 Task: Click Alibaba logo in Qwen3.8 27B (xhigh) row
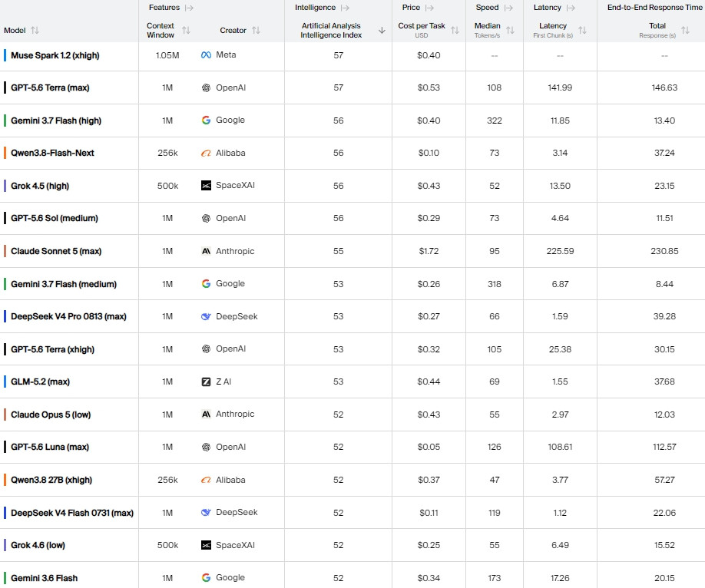pos(206,480)
